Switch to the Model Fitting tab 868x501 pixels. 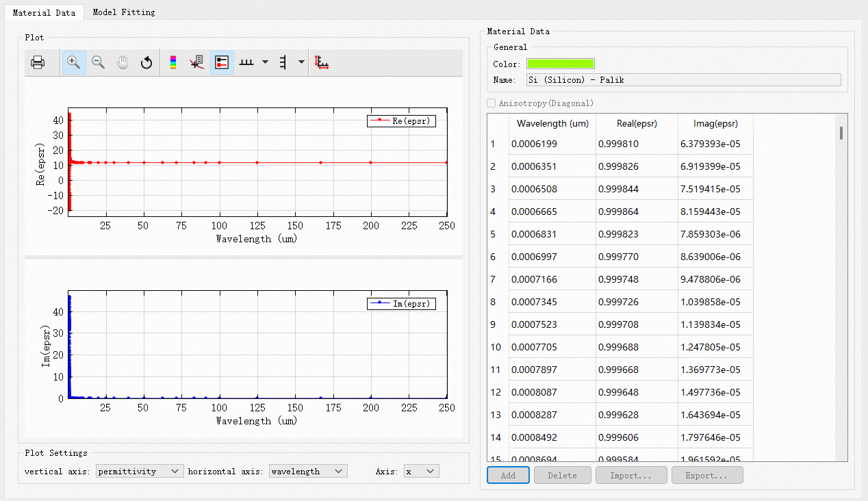point(124,12)
